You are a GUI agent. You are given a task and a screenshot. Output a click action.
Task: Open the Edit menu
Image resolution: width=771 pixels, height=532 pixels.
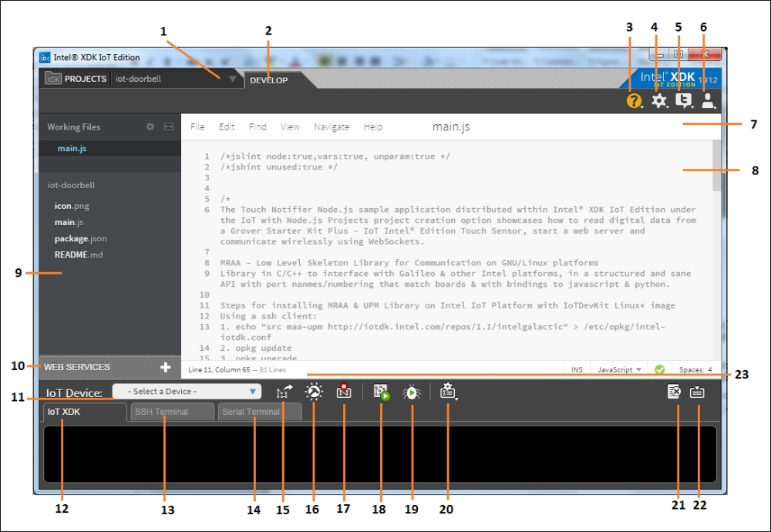227,127
